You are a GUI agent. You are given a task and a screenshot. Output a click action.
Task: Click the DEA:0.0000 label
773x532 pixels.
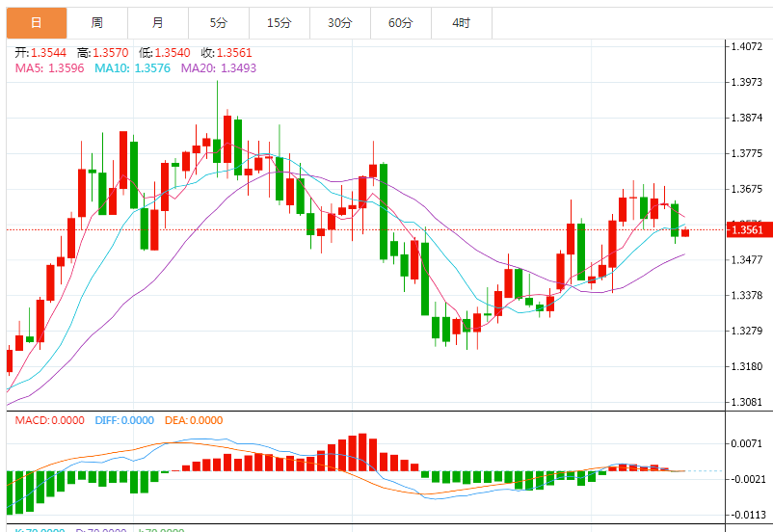[x=194, y=420]
